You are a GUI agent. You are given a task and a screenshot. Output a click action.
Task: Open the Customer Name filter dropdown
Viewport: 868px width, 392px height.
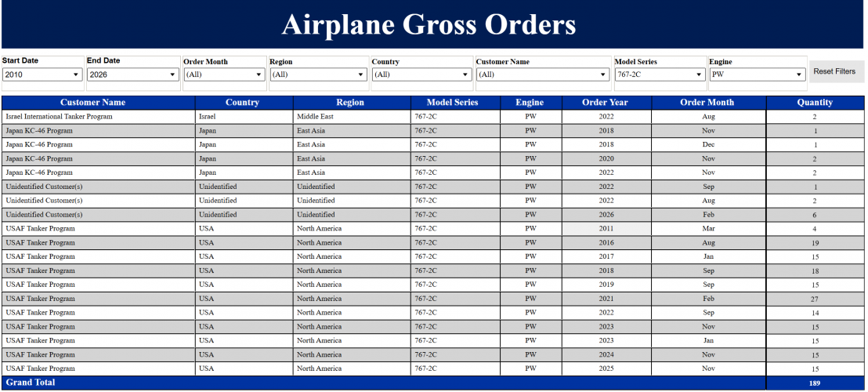pos(542,74)
